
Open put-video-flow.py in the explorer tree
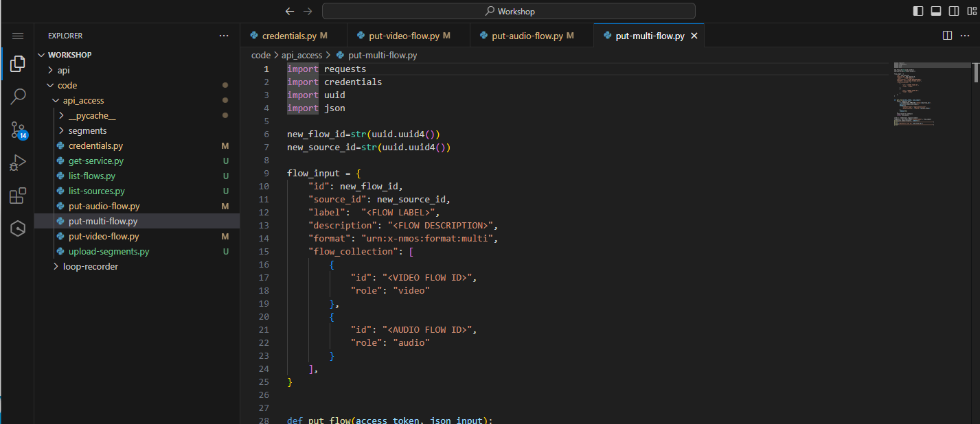pyautogui.click(x=137, y=236)
